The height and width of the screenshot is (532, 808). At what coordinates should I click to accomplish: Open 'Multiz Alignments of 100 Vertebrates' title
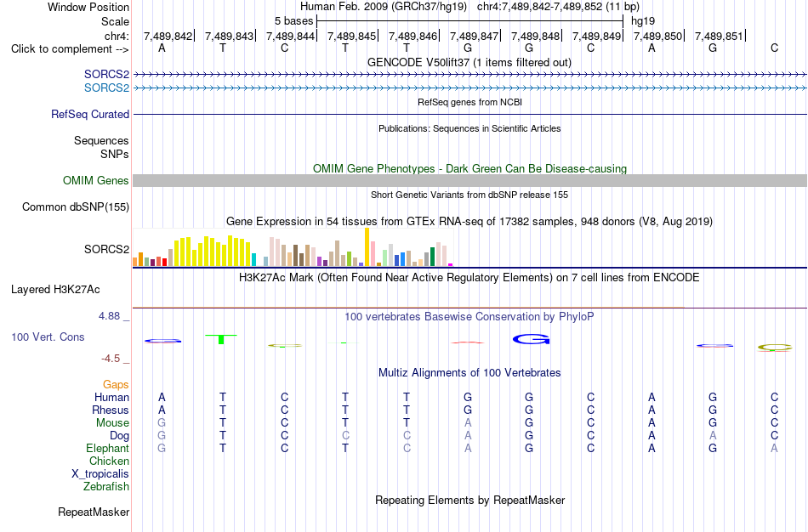pos(469,373)
